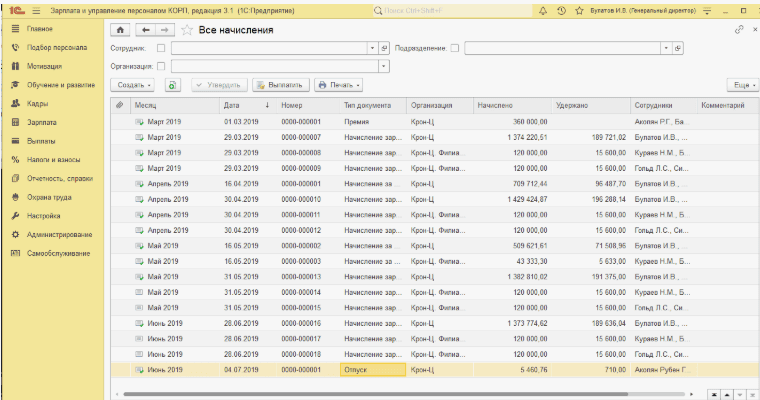This screenshot has width=760, height=400.
Task: Open favorites star in title bar
Action: 579,11
